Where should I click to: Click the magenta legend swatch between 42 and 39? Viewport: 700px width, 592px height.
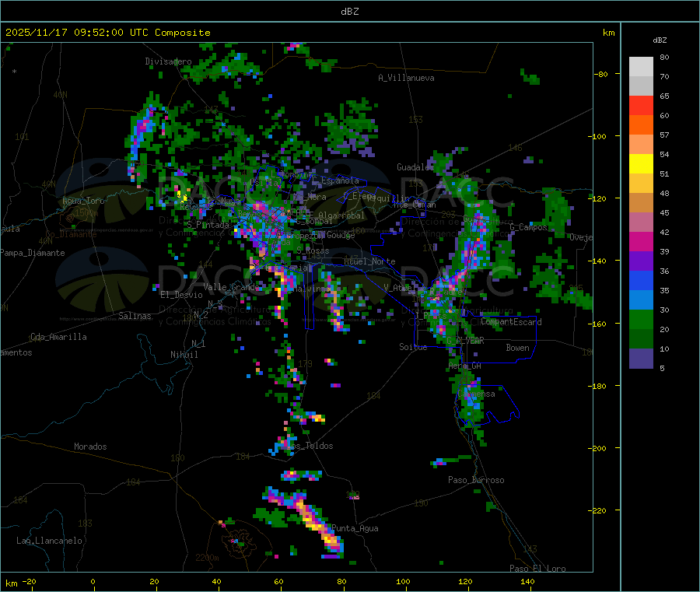[x=641, y=241]
